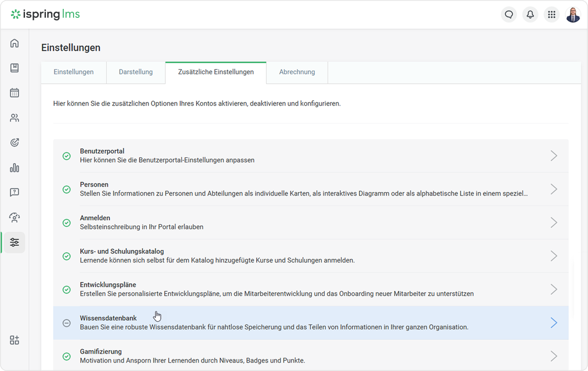
Task: Expand Personen with its chevron arrow
Action: [554, 189]
